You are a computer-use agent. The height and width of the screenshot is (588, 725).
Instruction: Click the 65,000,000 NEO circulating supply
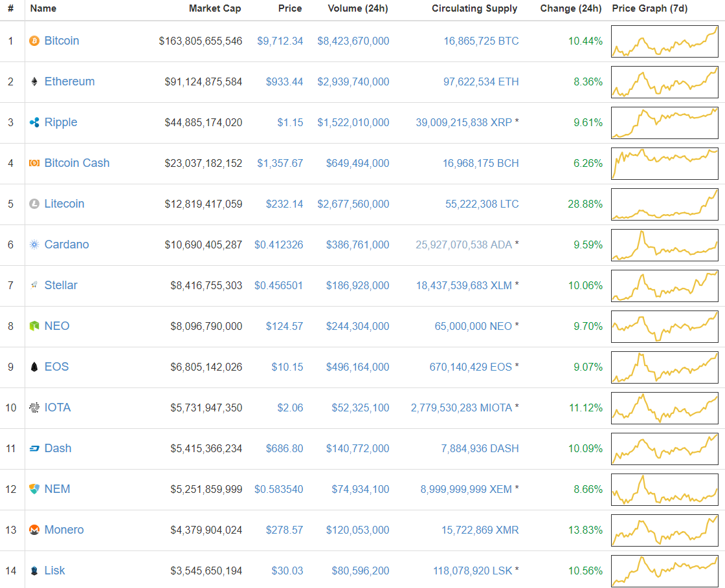coord(473,326)
